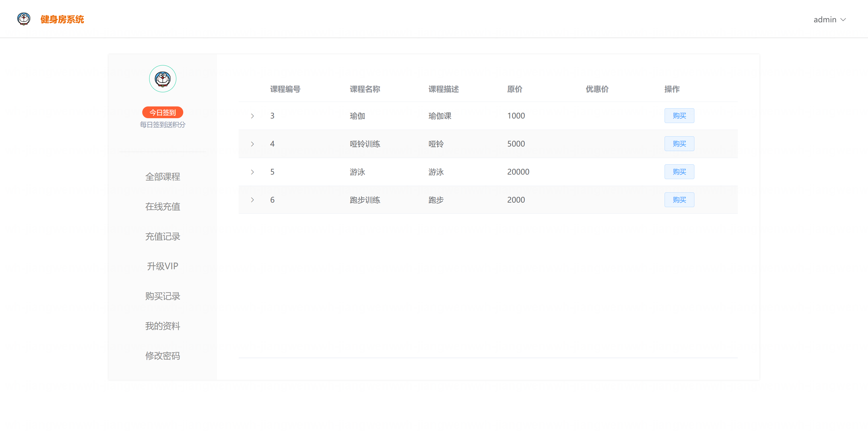The image size is (868, 442).
Task: Buy the 瑜伽 course
Action: pos(679,116)
